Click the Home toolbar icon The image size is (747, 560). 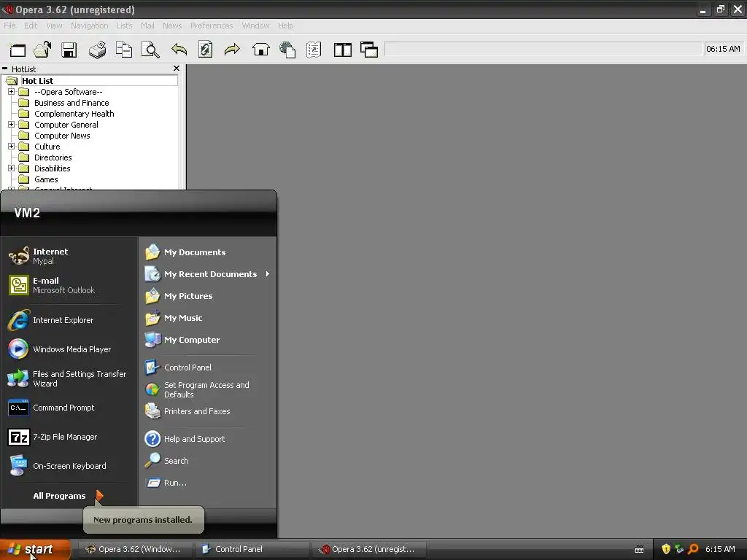(260, 50)
